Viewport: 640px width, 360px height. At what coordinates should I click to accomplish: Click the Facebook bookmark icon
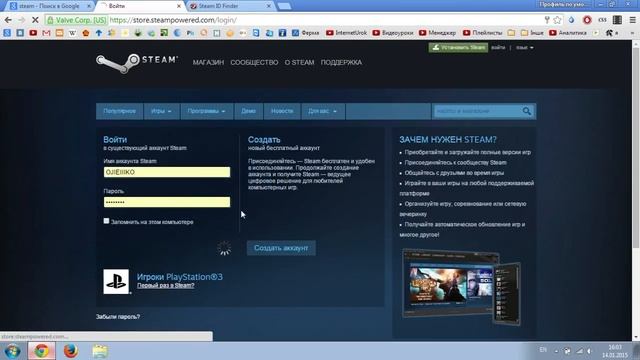point(282,33)
